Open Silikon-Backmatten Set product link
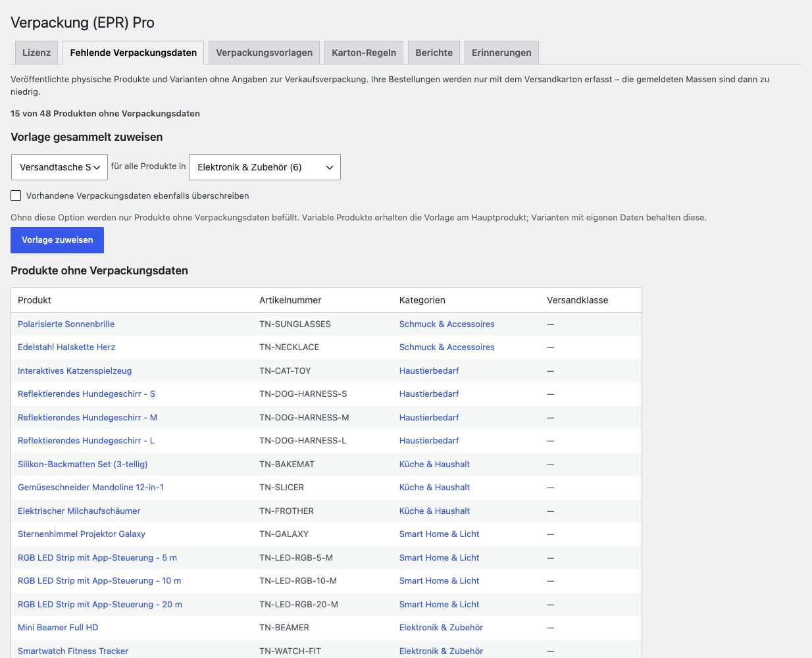812x658 pixels. click(82, 464)
